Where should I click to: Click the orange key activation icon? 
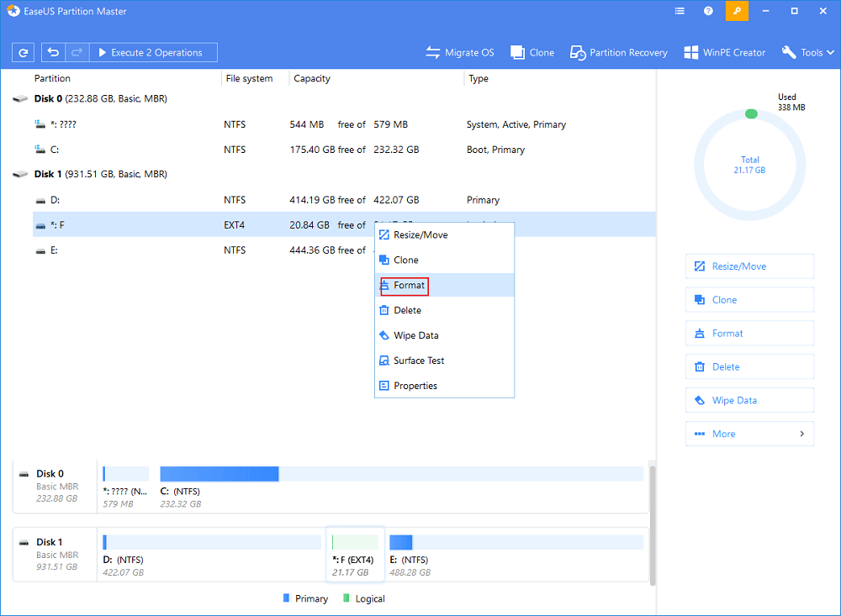coord(738,11)
